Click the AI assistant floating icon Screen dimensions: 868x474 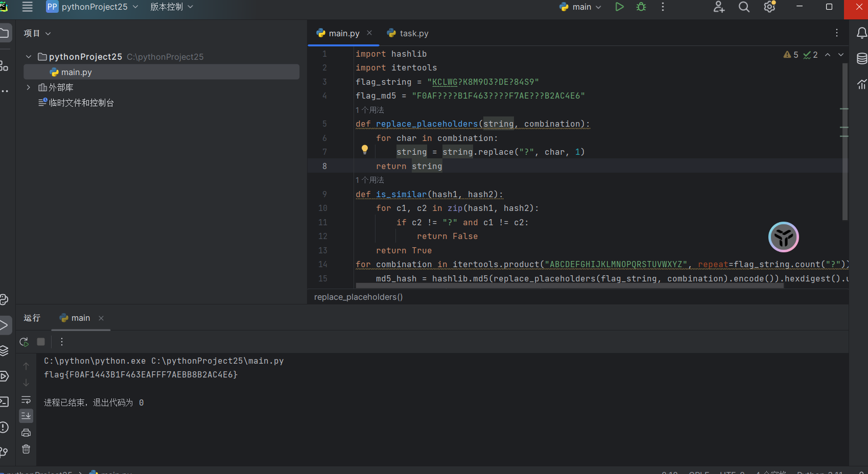pyautogui.click(x=783, y=237)
